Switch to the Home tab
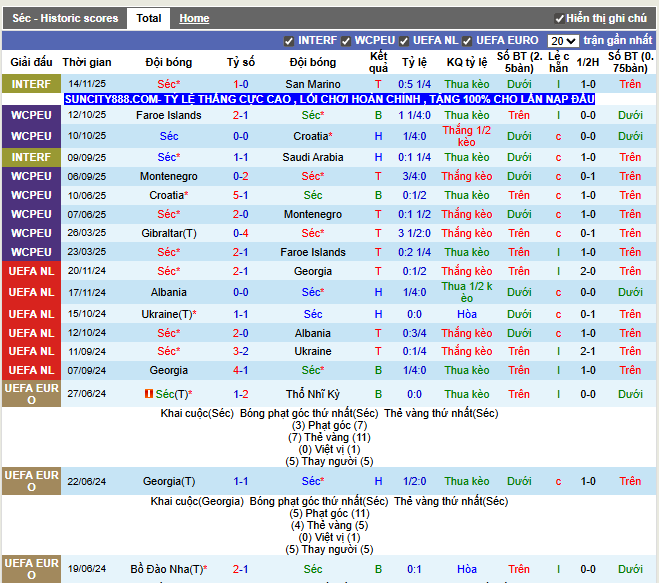The height and width of the screenshot is (583, 659). click(x=194, y=18)
